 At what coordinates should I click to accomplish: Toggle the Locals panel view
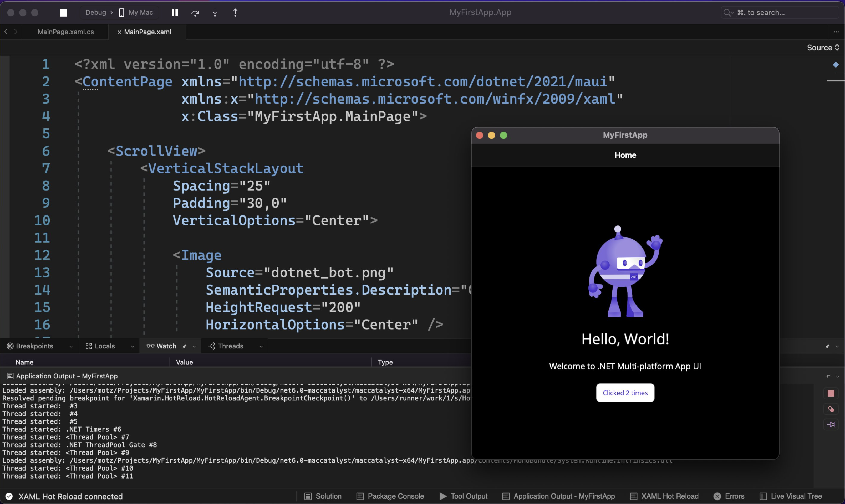coord(105,346)
